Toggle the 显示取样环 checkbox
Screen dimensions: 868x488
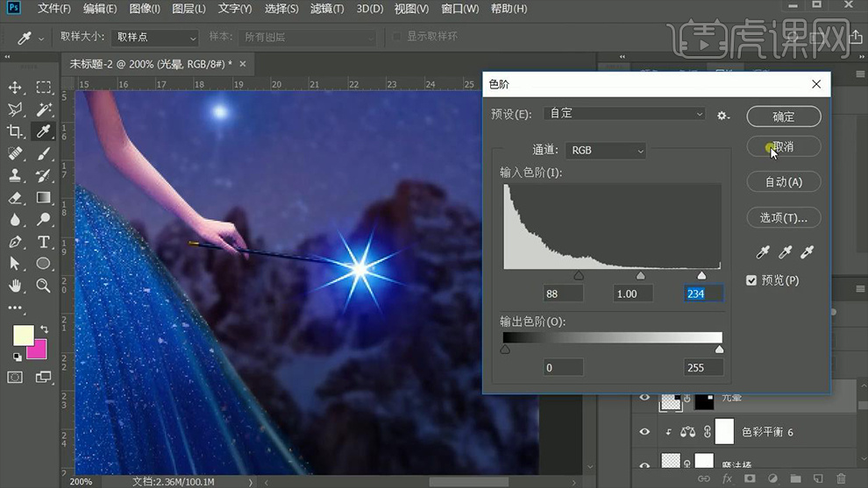[396, 37]
